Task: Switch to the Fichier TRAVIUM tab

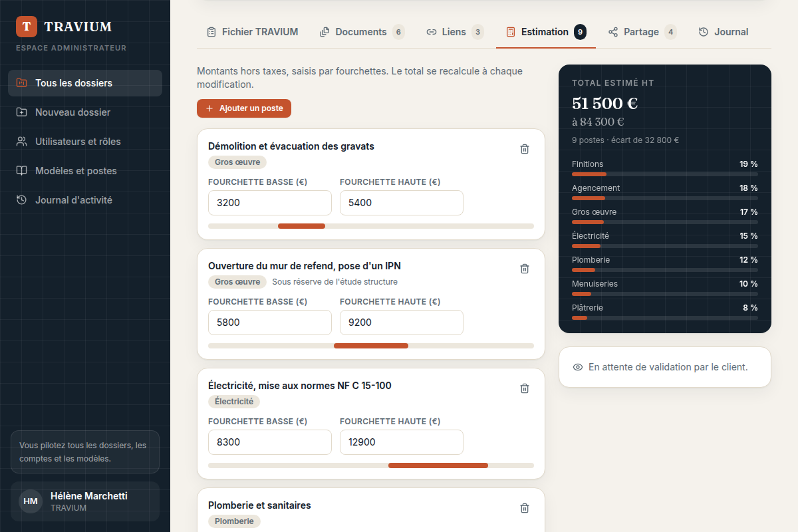Action: click(252, 32)
